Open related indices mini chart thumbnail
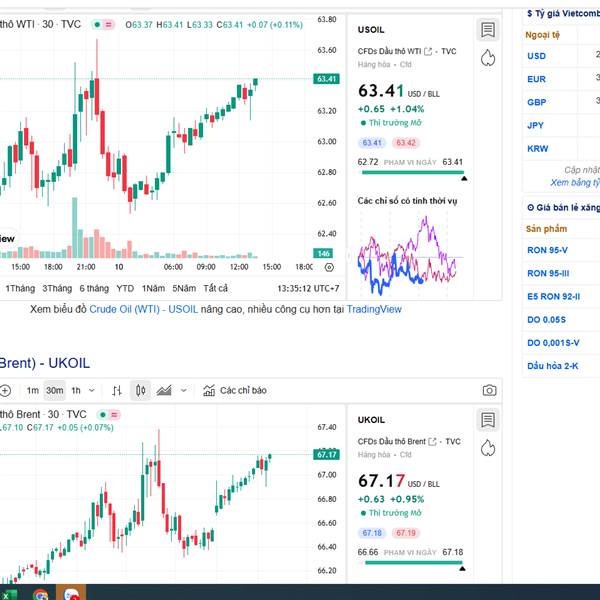 click(x=411, y=254)
